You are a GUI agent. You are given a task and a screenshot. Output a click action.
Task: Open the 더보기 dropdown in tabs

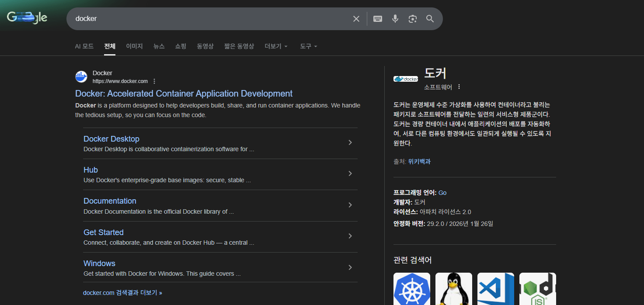coord(276,46)
